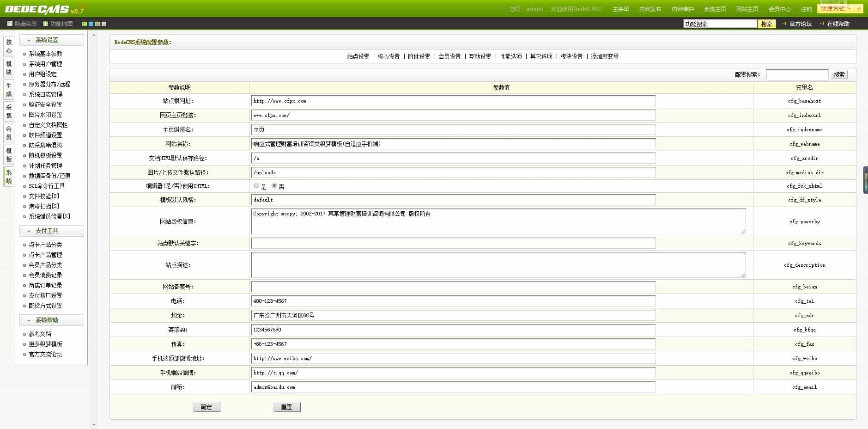Image resolution: width=868 pixels, height=429 pixels.
Task: Open 数据库备份/还原 in the sidebar
Action: 49,176
